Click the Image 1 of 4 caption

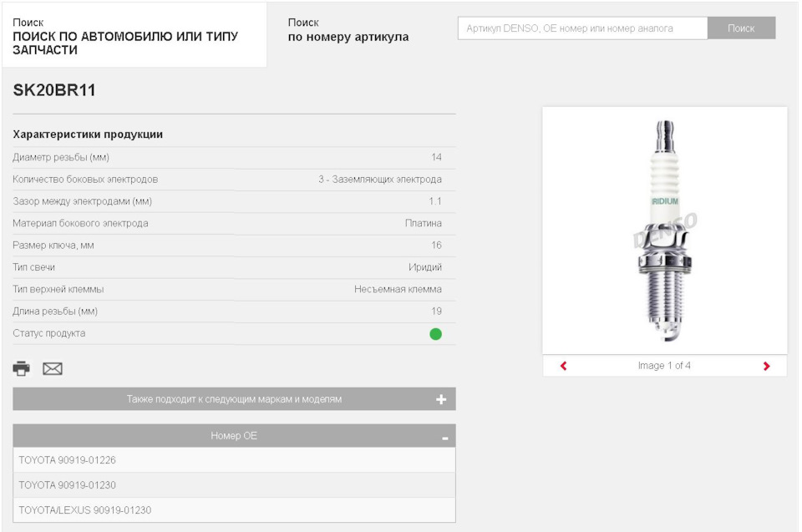[664, 365]
